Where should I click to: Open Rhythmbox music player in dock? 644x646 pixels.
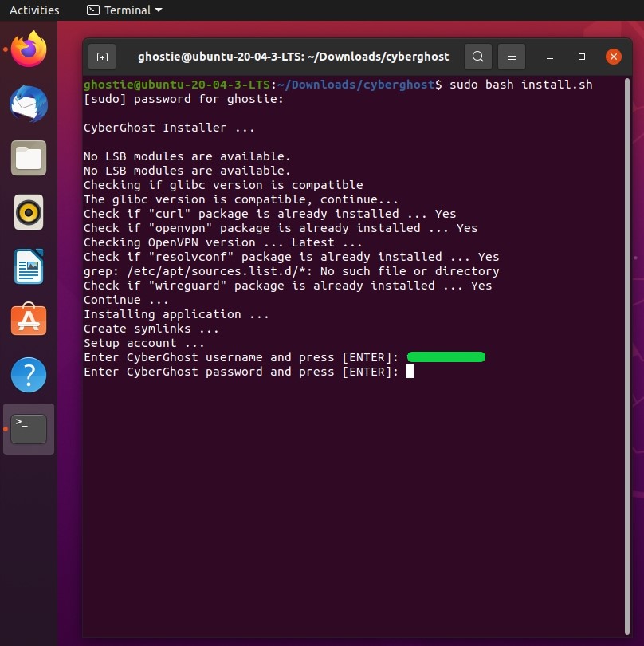pyautogui.click(x=29, y=212)
